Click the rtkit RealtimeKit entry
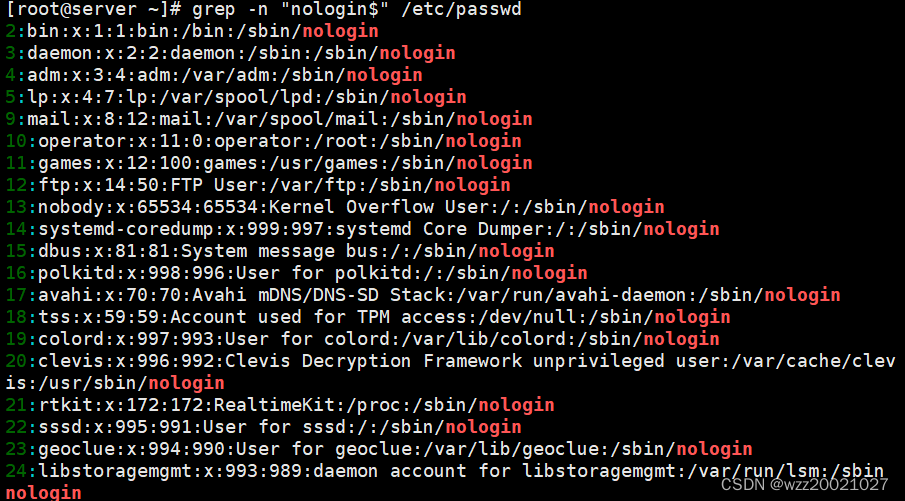 [296, 405]
